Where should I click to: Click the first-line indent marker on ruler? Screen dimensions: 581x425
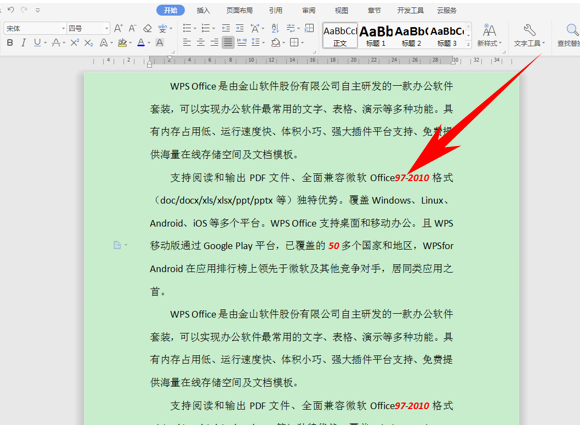pyautogui.click(x=169, y=58)
